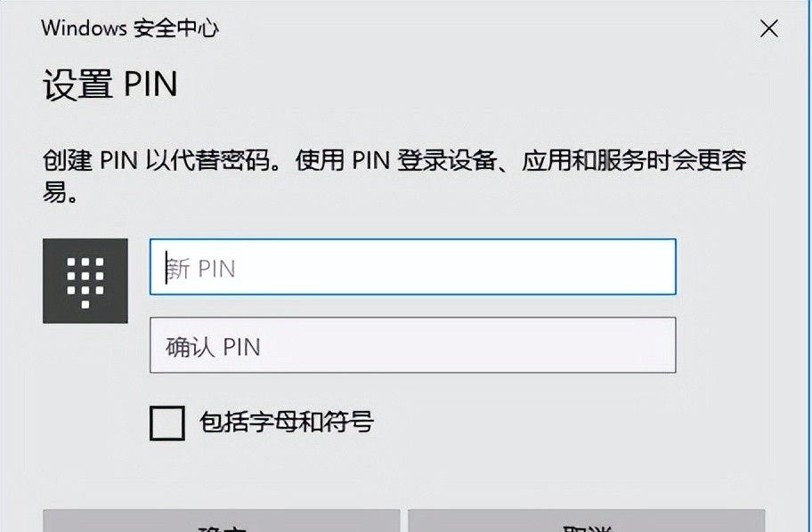Screen dimensions: 812x532
Task: Click inside the confirm PIN box
Action: pos(412,345)
